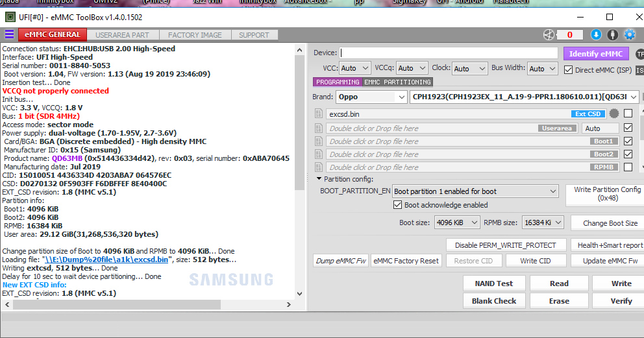Image resolution: width=644 pixels, height=338 pixels.
Task: Open the purple hamburger main menu
Action: pyautogui.click(x=9, y=34)
